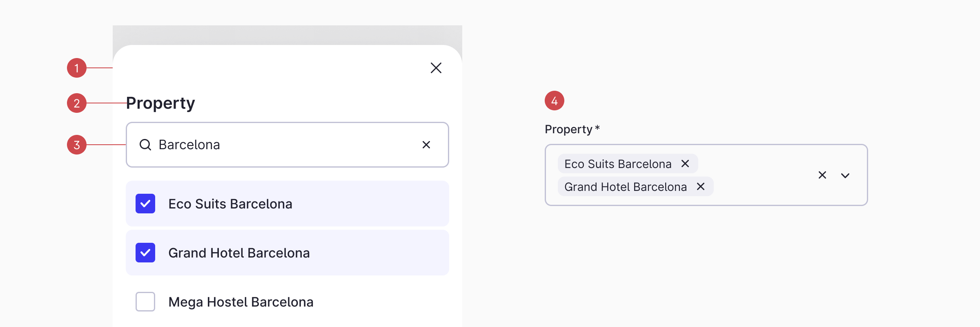This screenshot has height=327, width=980.
Task: Click annotation marker number 3
Action: tap(77, 145)
